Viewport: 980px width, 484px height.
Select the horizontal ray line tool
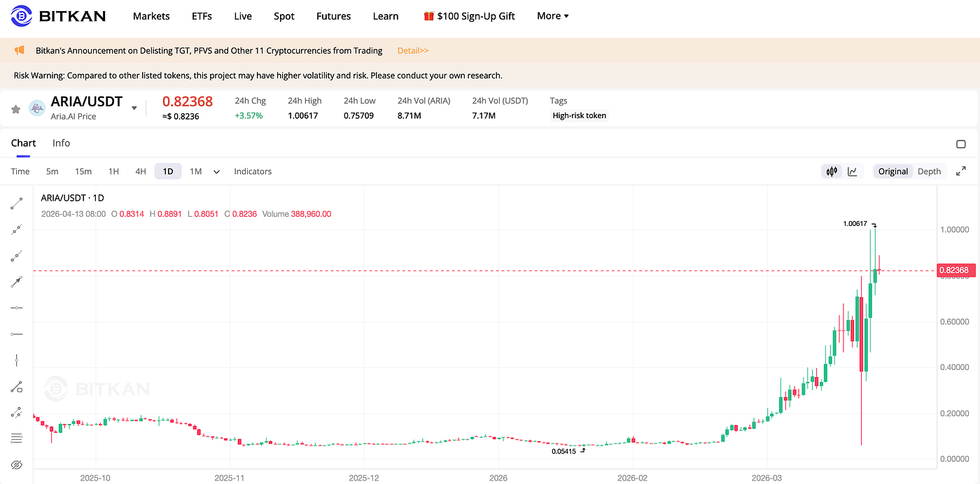tap(17, 334)
